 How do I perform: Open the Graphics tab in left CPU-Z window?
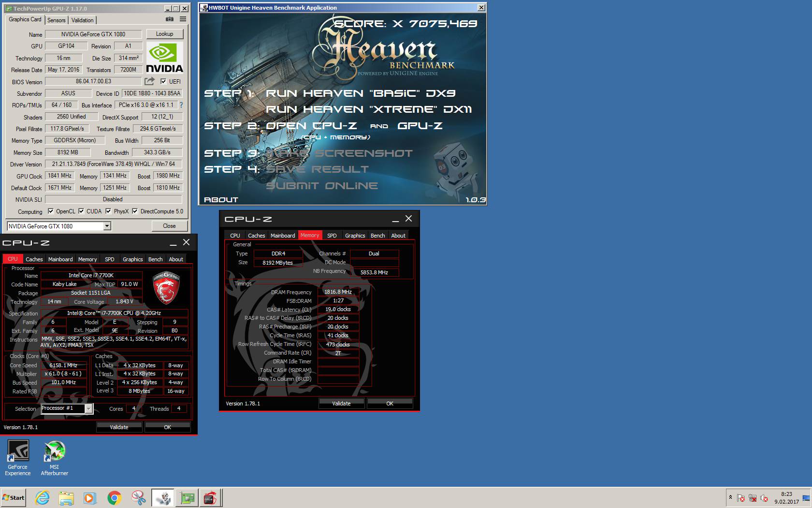[x=133, y=259]
